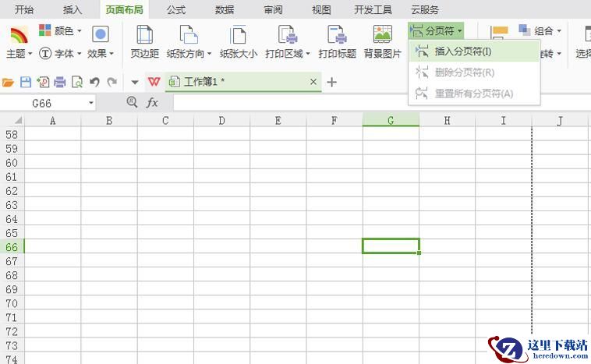
Task: Click the 背景图片 background picture icon
Action: (x=382, y=34)
